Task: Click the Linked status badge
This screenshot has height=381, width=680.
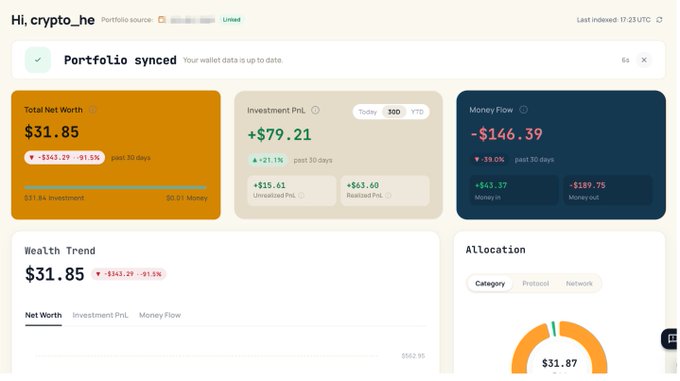Action: coord(232,20)
